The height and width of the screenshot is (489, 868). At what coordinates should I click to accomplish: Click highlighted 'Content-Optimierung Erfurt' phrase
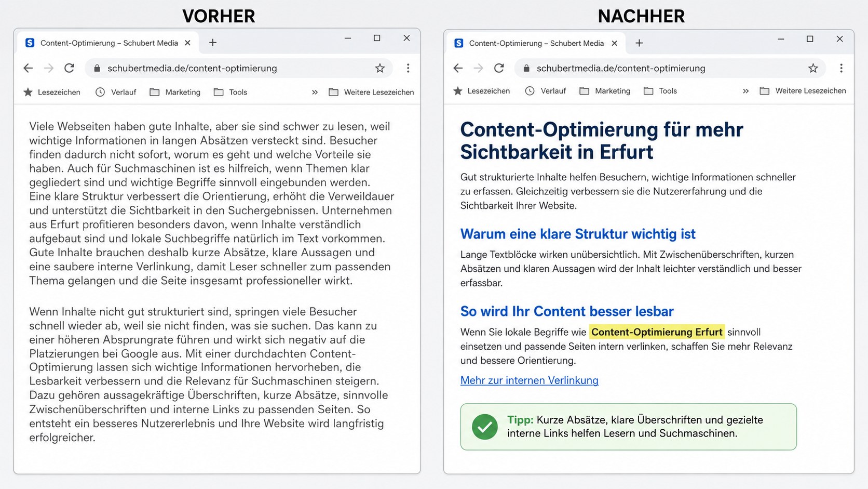click(657, 332)
